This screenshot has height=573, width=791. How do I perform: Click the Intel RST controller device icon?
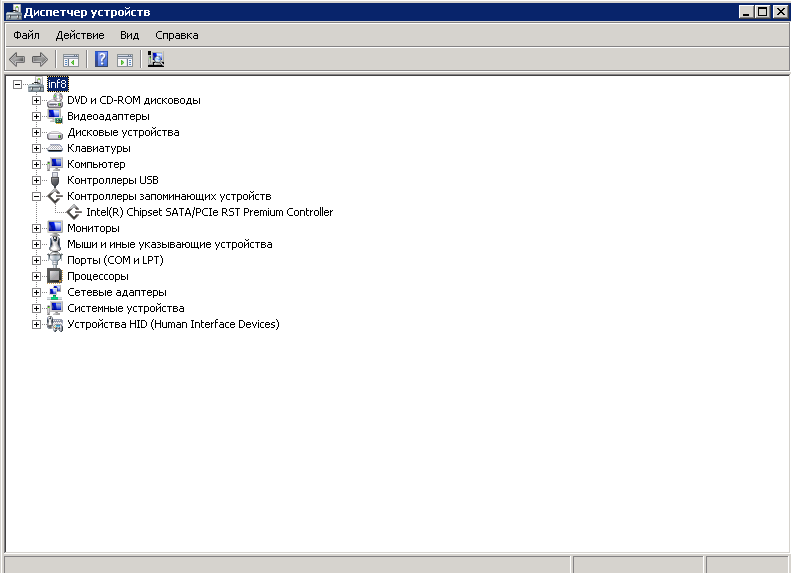tap(74, 212)
